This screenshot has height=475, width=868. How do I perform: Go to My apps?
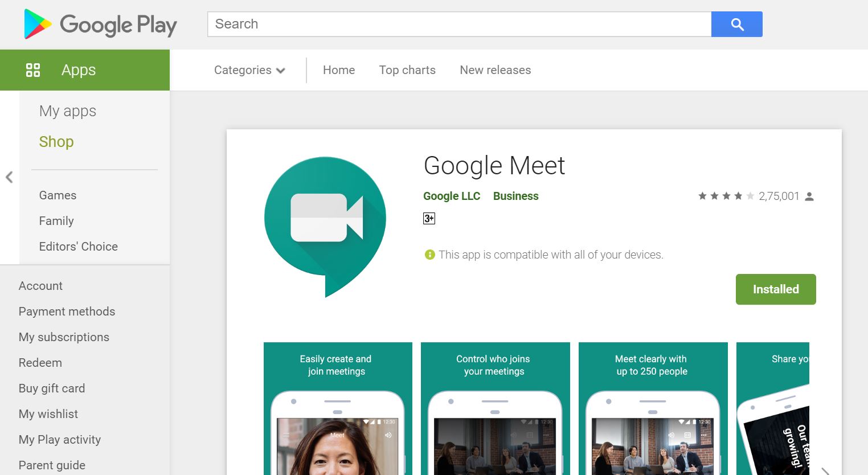pos(68,111)
